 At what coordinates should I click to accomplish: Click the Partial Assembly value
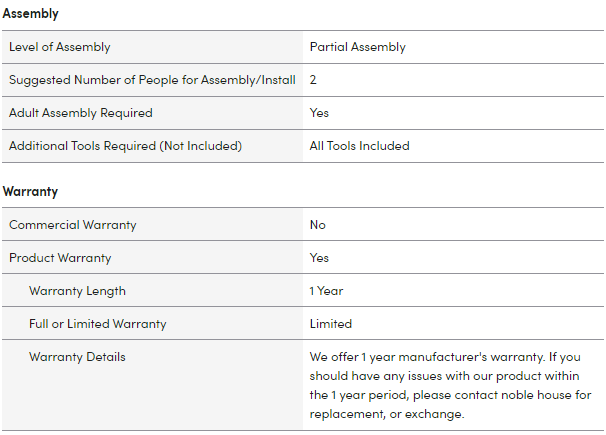click(357, 47)
